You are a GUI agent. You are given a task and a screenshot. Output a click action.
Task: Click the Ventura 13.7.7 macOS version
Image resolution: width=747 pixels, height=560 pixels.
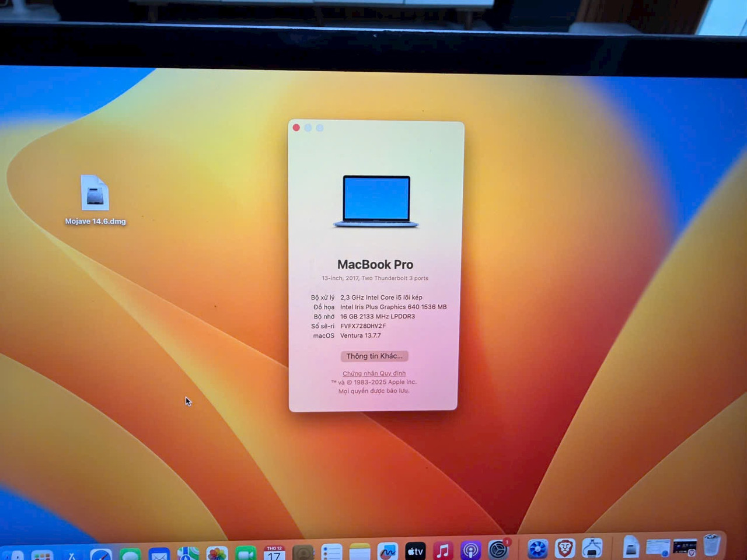pos(361,335)
